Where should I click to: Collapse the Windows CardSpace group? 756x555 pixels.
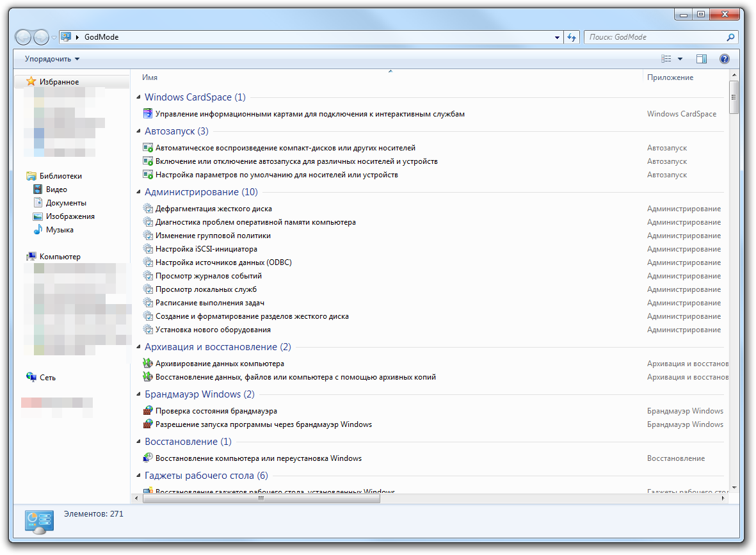(x=138, y=97)
